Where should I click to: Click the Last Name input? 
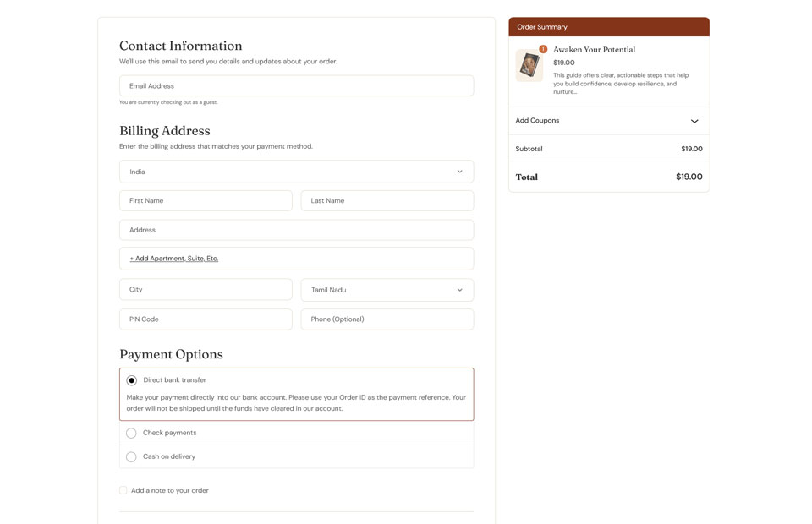tap(387, 200)
